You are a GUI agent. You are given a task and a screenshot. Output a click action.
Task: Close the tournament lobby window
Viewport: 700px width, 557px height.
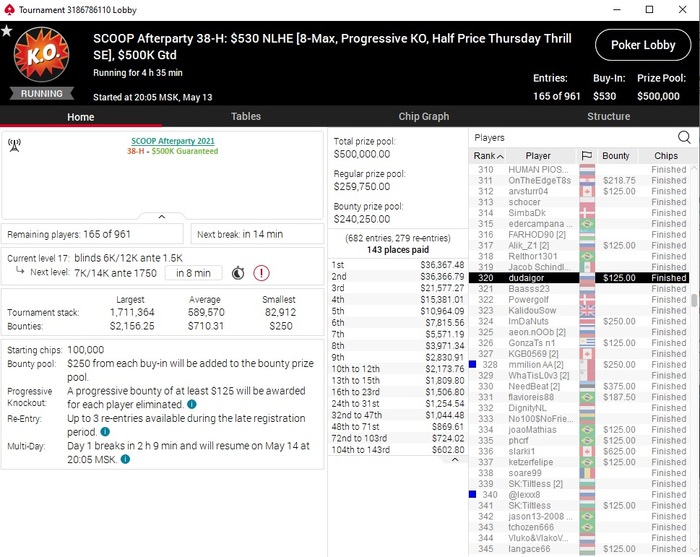pos(683,9)
